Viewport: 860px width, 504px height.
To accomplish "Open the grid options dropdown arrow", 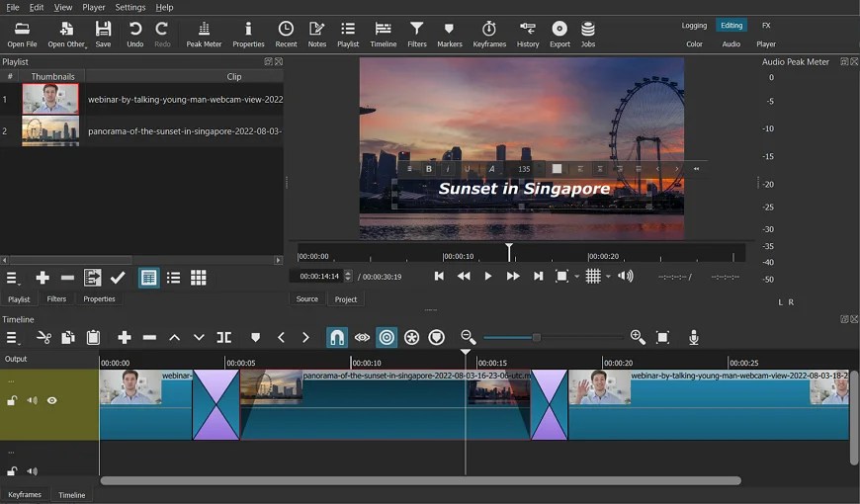I will tap(608, 277).
